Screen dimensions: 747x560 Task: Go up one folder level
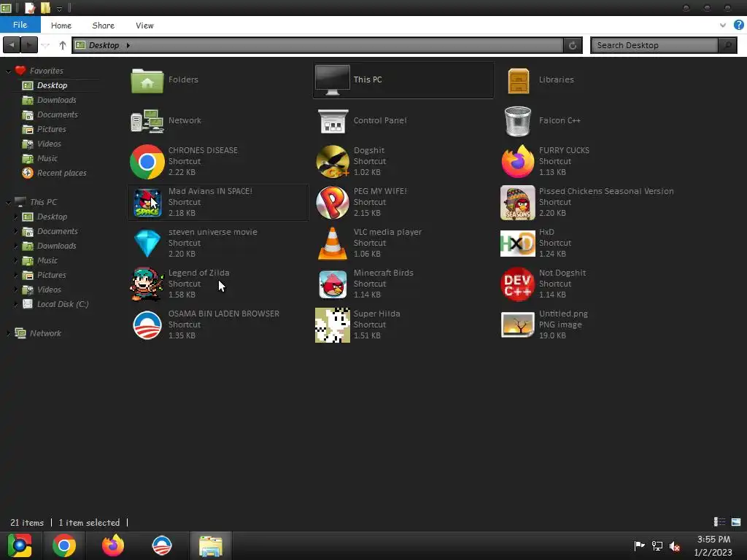click(63, 45)
